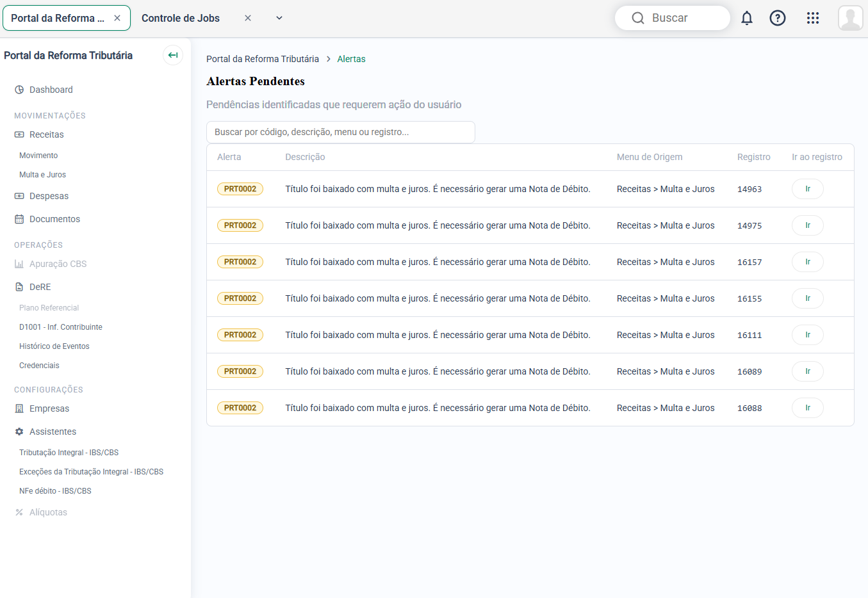Select the Documentos calendar icon
Viewport: 868px width, 598px height.
(x=19, y=219)
